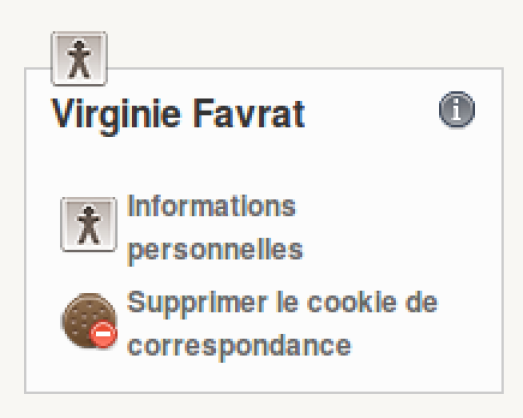Screen dimensions: 523x418
Task: Click 'Virginie' in the panel header
Action: coord(116,116)
